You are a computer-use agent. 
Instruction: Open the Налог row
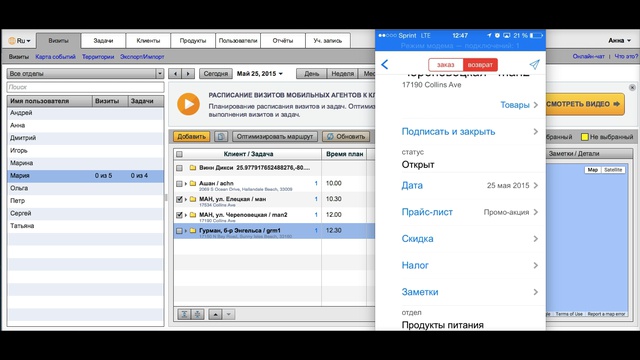pyautogui.click(x=470, y=265)
